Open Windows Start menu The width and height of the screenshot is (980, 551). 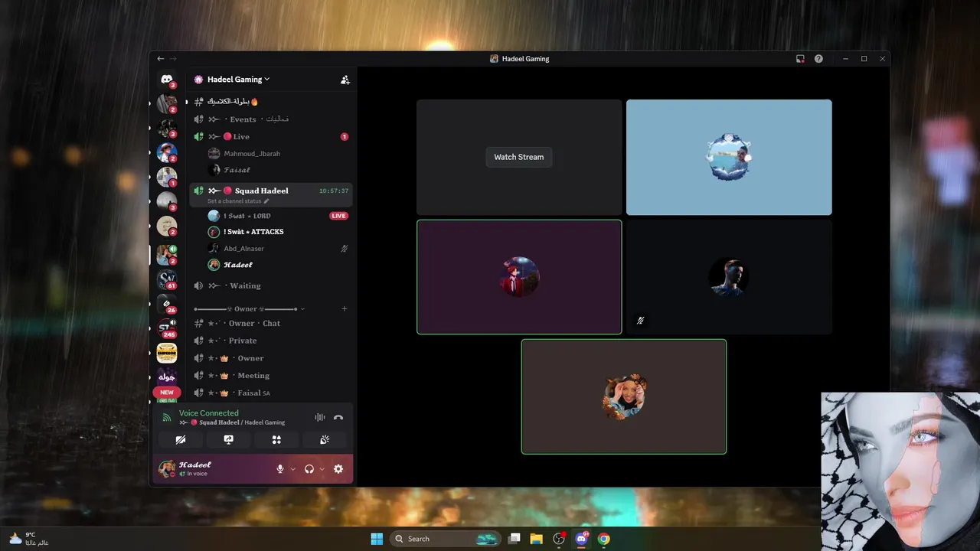click(377, 539)
